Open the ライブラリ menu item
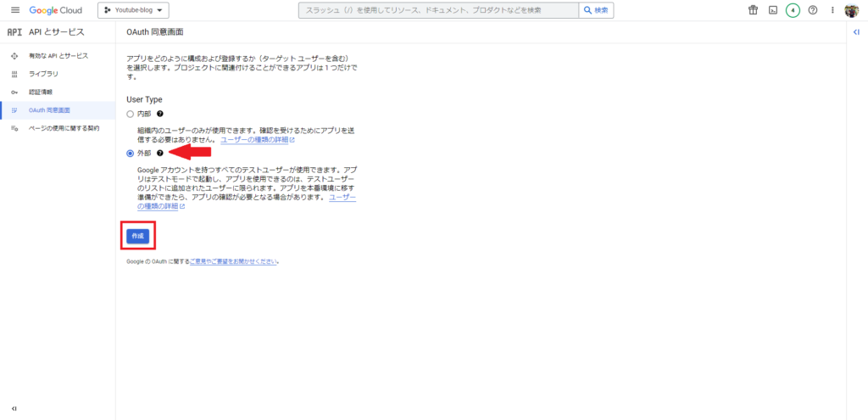Image resolution: width=868 pixels, height=420 pixels. tap(58, 74)
